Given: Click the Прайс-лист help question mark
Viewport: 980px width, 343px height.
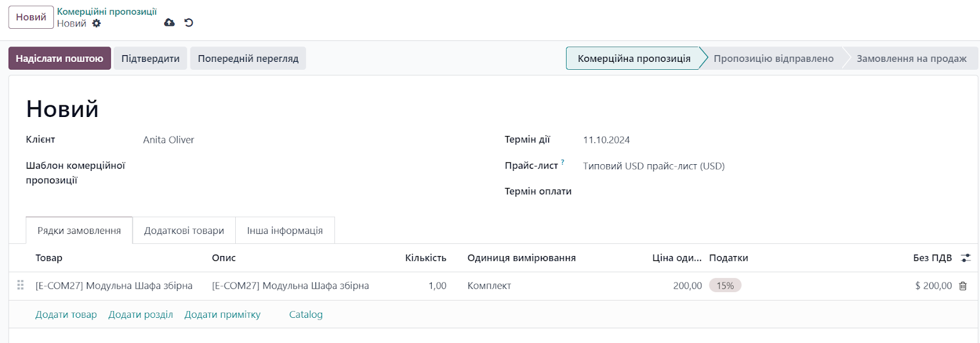Looking at the screenshot, I should click(562, 162).
